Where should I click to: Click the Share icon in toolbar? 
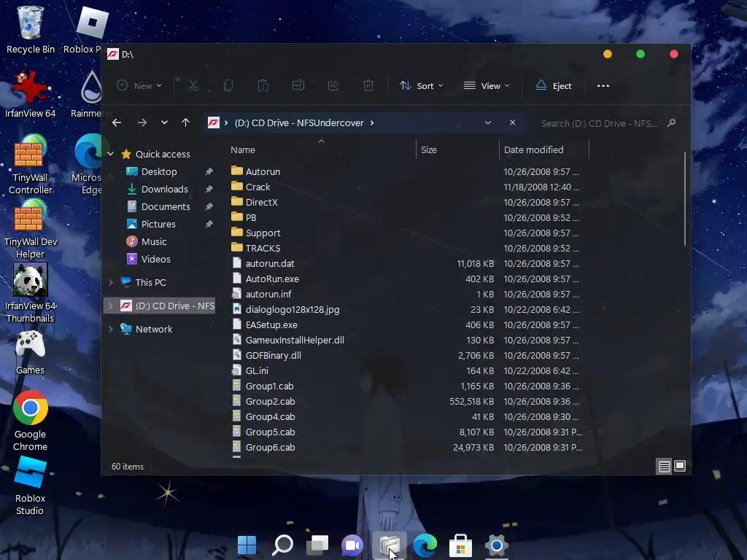tap(333, 86)
